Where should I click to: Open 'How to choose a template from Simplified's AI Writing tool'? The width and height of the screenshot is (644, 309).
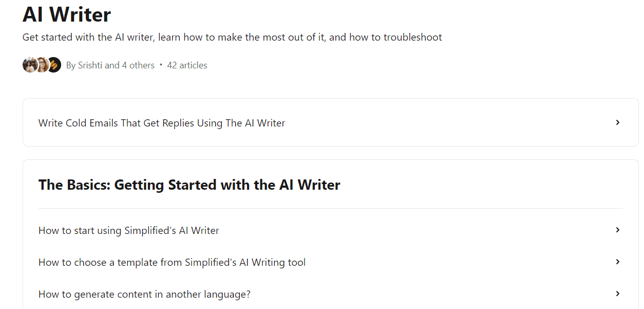pos(172,262)
